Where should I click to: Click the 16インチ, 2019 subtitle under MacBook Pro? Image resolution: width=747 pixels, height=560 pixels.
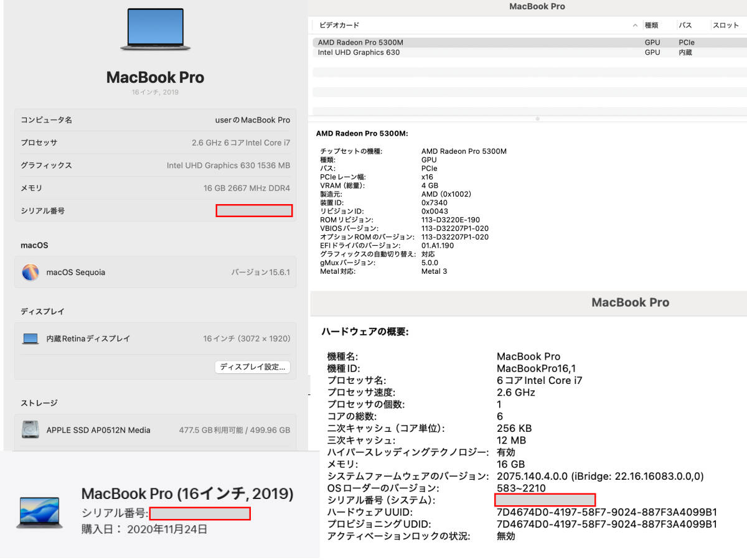click(x=155, y=92)
